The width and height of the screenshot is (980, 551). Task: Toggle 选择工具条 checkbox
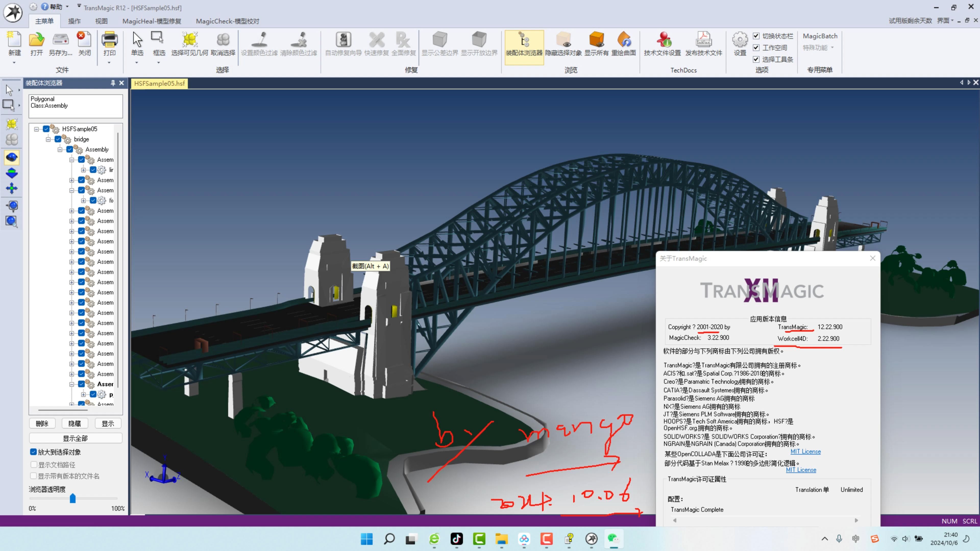(756, 59)
